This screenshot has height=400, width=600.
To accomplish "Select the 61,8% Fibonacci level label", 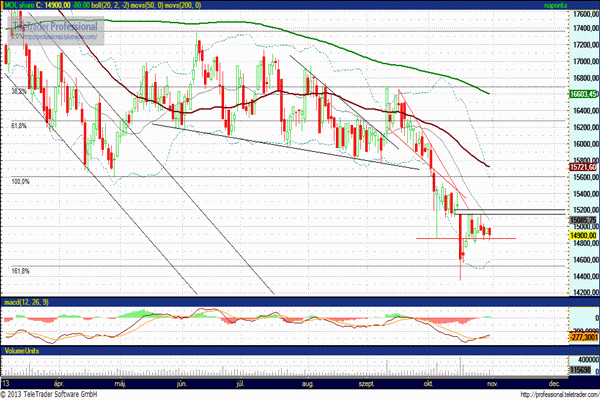I will click(x=19, y=126).
